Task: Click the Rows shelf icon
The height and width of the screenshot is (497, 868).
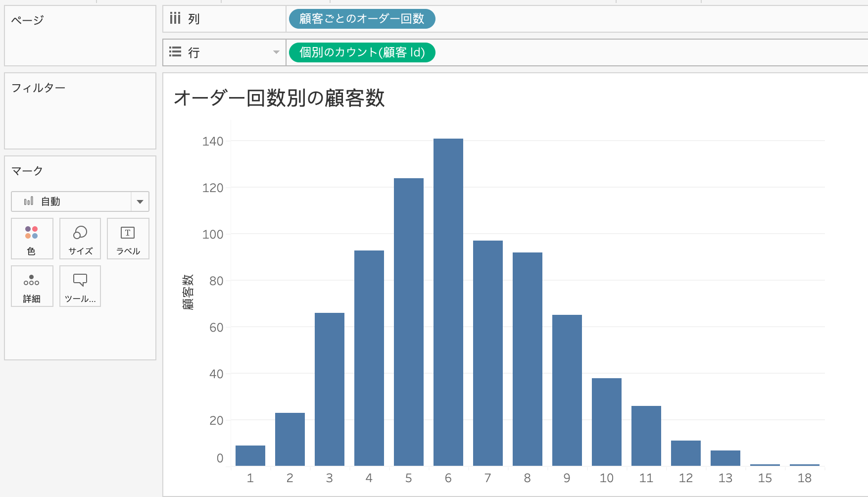Action: (x=175, y=52)
